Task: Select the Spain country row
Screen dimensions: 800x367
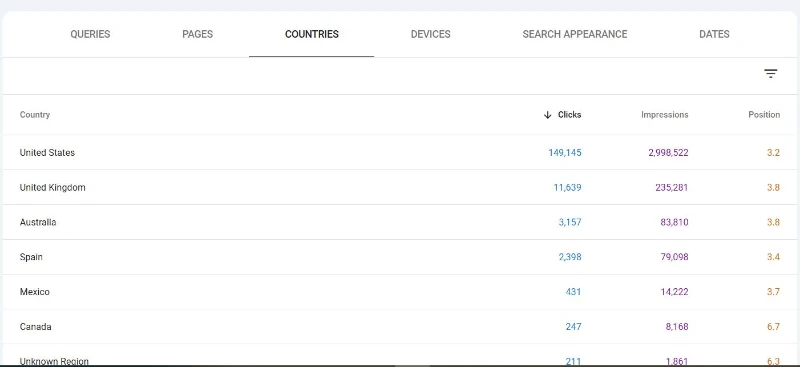Action: pyautogui.click(x=400, y=257)
